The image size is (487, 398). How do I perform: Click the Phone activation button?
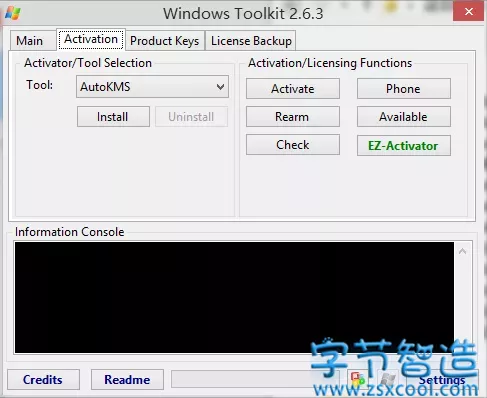click(x=404, y=89)
